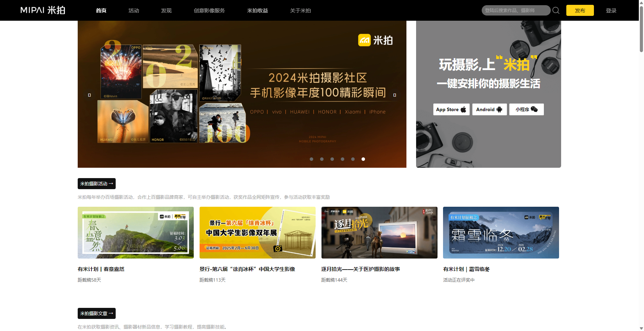Screen dimensions: 644x331
Task: Open 米拍收益 menu item
Action: pos(258,10)
